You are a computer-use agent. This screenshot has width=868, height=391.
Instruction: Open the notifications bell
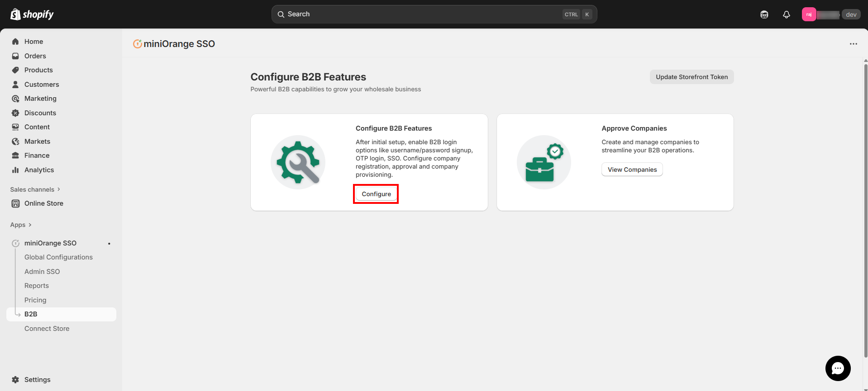tap(787, 14)
